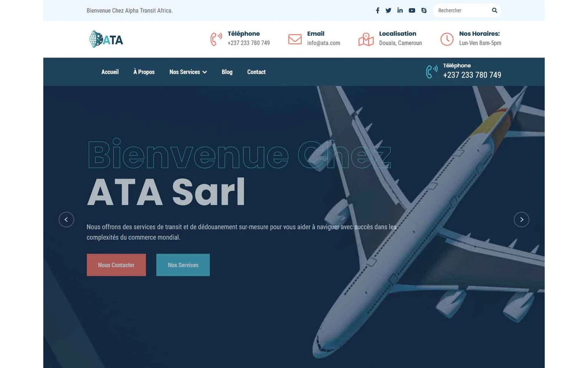Open the Twitter social link

[388, 11]
